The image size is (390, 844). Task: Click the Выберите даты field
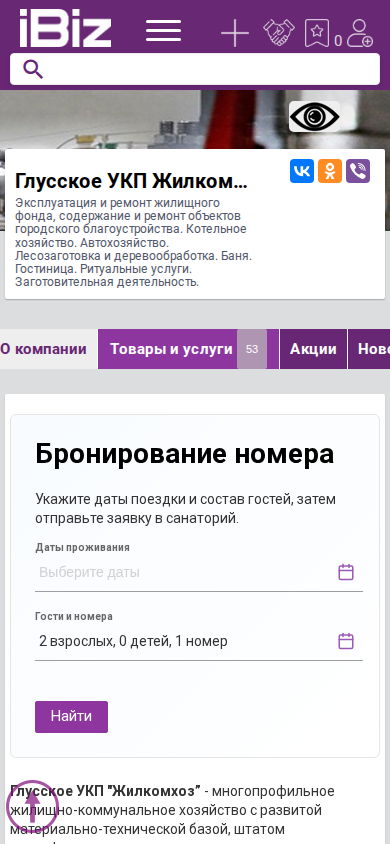(198, 572)
